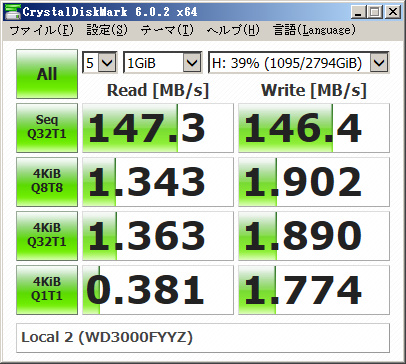Click the Read [MB/s] column header
This screenshot has width=406, height=364.
click(x=158, y=90)
